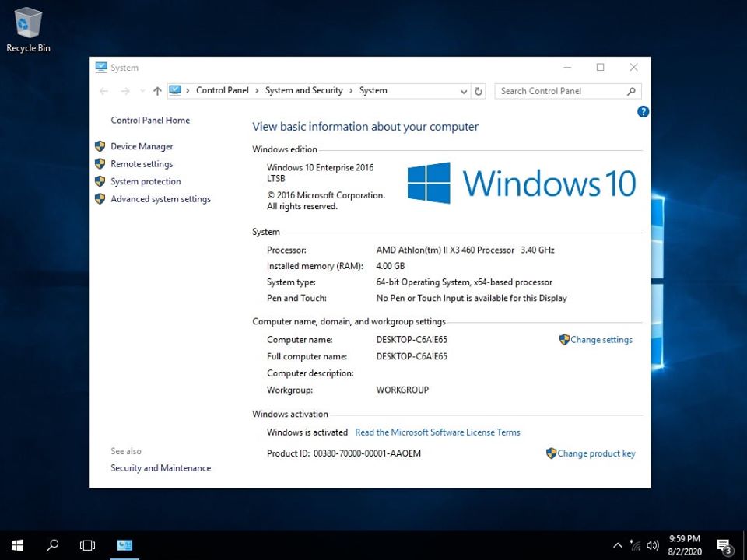Click Change product key link
Viewport: 747px width, 560px height.
pos(596,453)
